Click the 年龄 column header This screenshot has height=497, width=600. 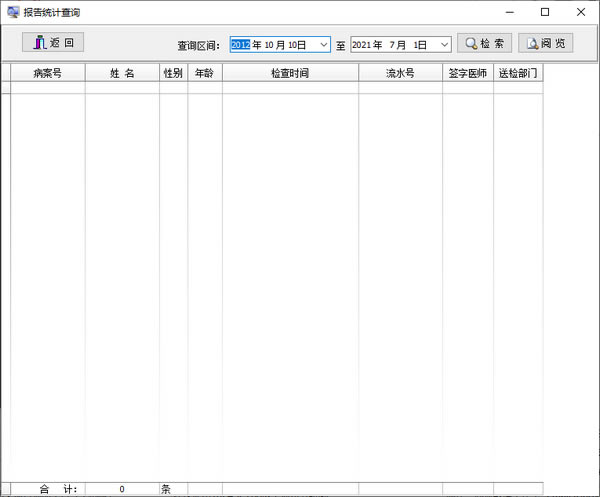(204, 73)
